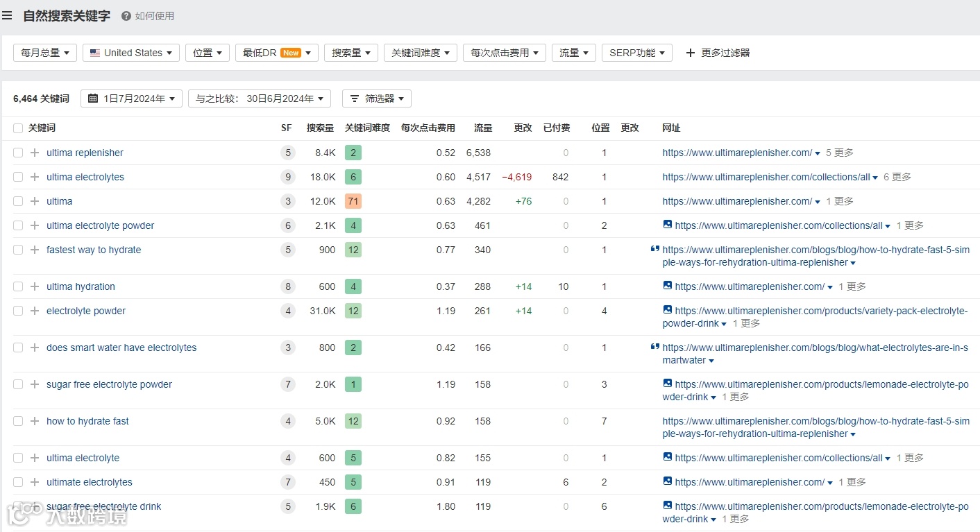Open the 1日7月2024年 date picker

pyautogui.click(x=132, y=98)
